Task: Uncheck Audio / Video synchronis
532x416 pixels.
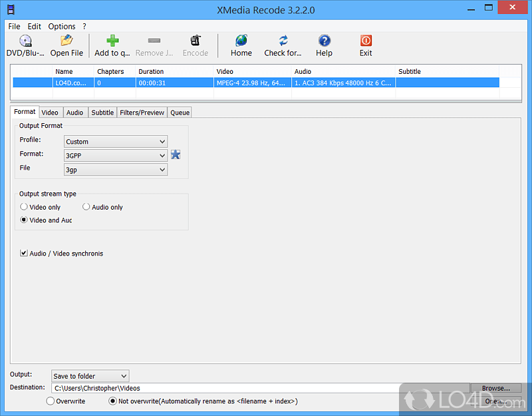Action: (25, 253)
